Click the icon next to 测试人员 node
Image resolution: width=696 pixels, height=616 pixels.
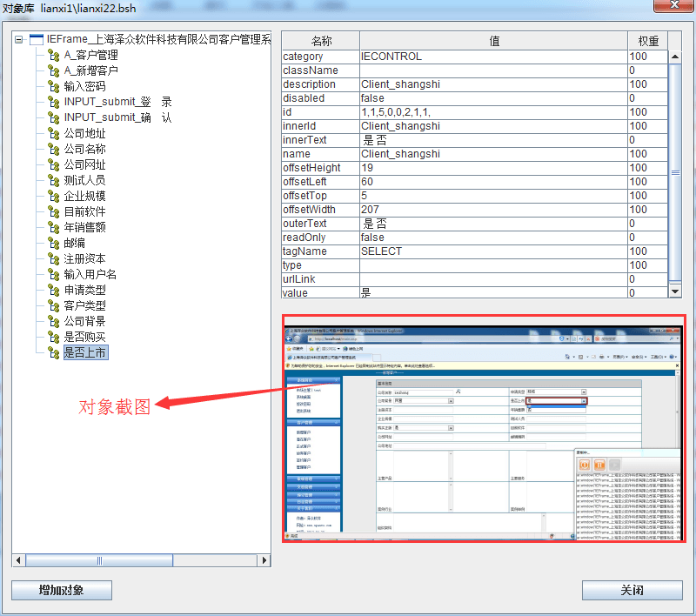pyautogui.click(x=54, y=181)
